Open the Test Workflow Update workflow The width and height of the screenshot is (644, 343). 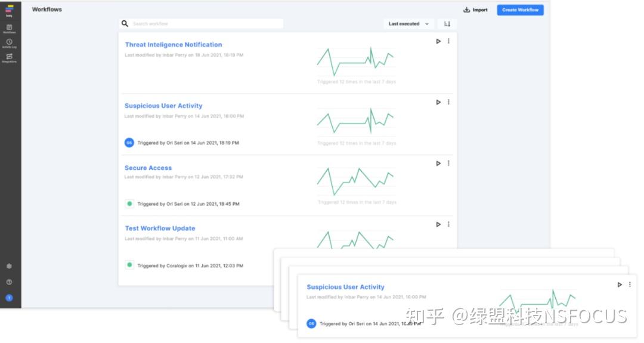point(160,228)
